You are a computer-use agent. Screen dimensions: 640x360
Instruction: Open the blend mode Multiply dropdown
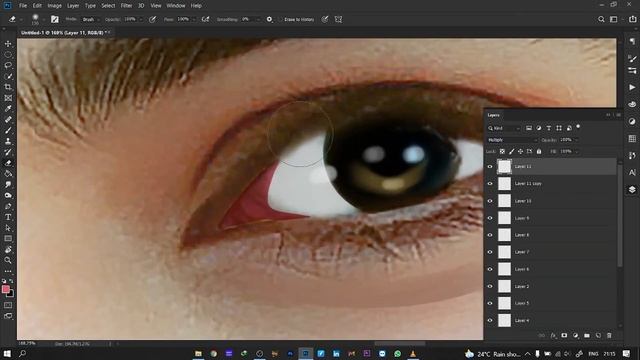[x=512, y=140]
